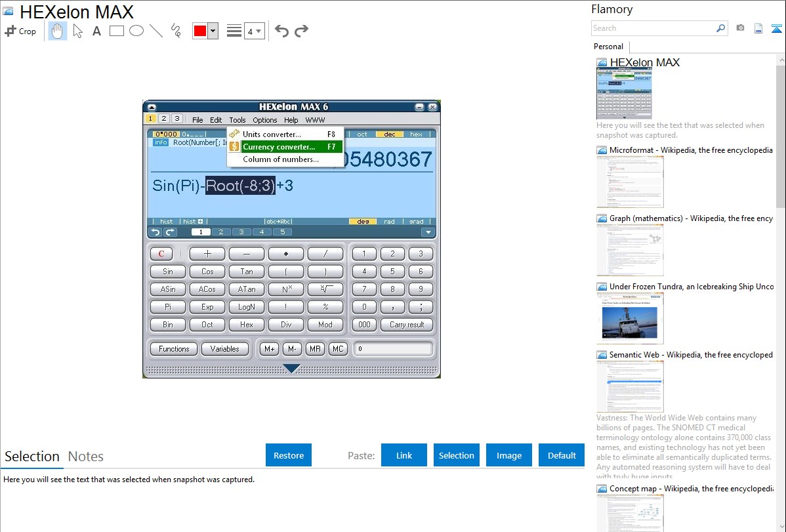Switch calculator to layout 3
The height and width of the screenshot is (532, 786).
pos(177,119)
